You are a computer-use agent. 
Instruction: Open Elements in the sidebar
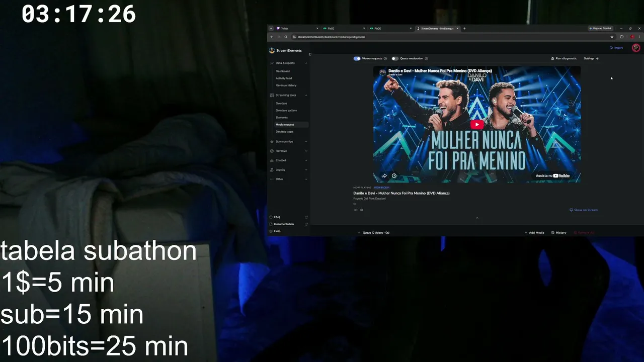pos(282,117)
